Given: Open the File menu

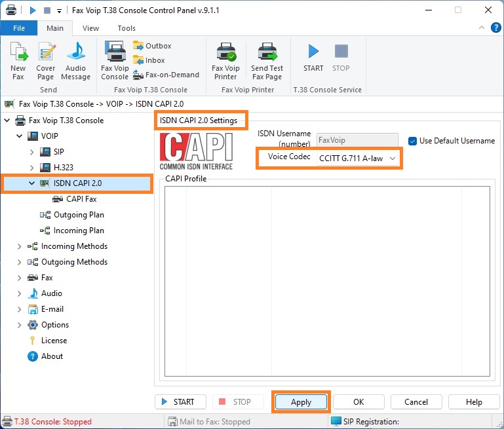Looking at the screenshot, I should 18,28.
